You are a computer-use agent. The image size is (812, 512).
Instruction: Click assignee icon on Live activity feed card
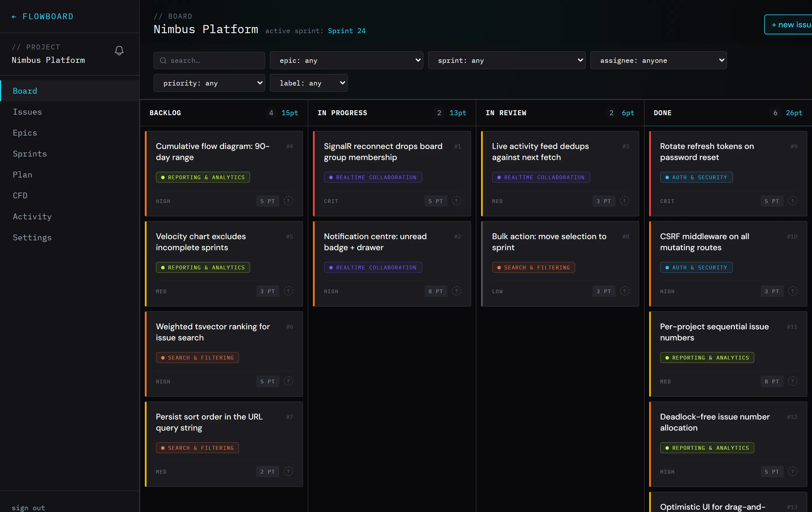[x=624, y=201]
